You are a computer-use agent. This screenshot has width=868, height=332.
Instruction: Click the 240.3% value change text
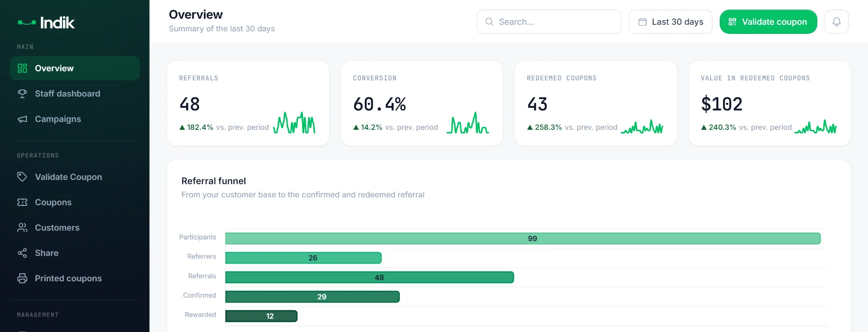pyautogui.click(x=723, y=127)
